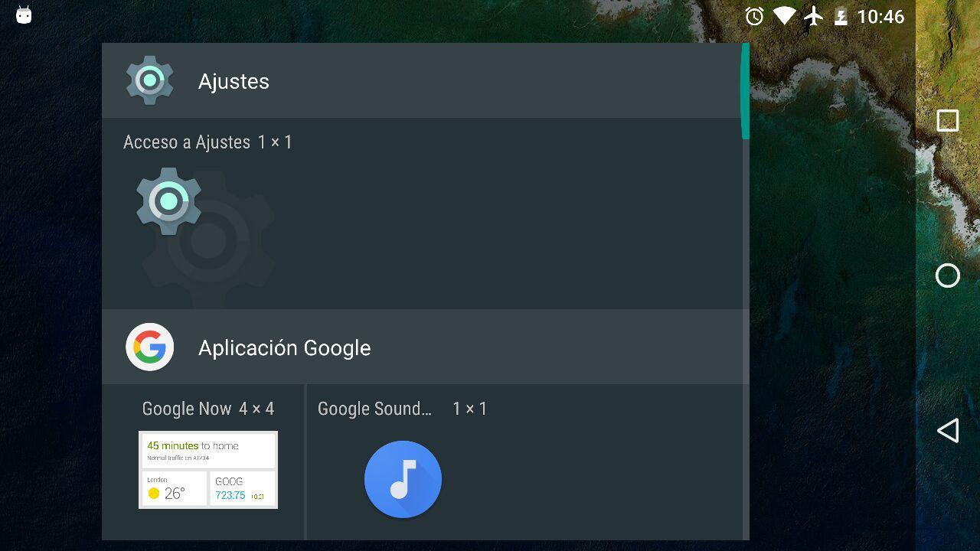Click the Google Now 4 × 4 label

coord(208,409)
